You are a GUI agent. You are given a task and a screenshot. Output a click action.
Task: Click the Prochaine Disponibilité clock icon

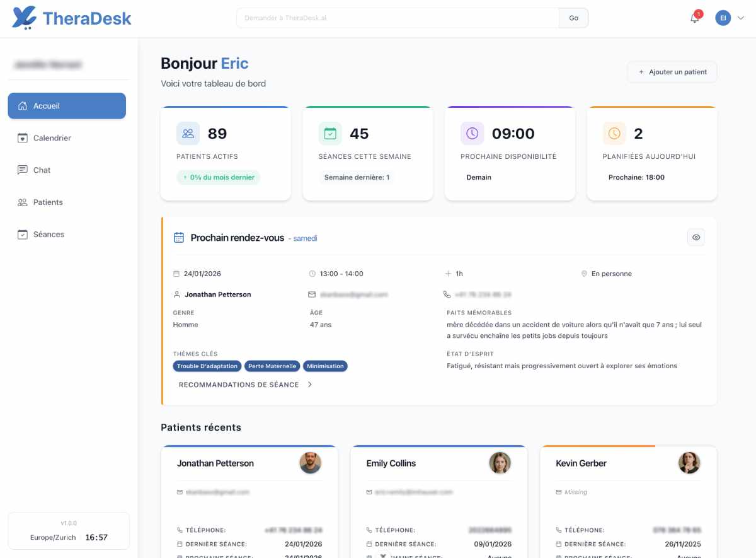pyautogui.click(x=472, y=133)
